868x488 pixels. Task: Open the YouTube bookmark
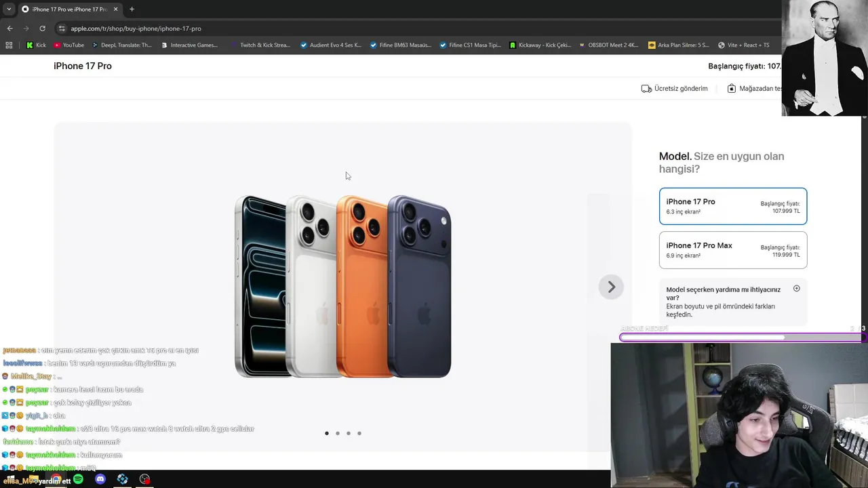[x=68, y=45]
